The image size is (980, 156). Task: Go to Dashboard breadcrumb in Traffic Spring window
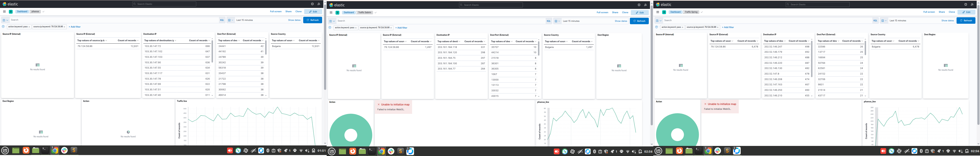676,12
